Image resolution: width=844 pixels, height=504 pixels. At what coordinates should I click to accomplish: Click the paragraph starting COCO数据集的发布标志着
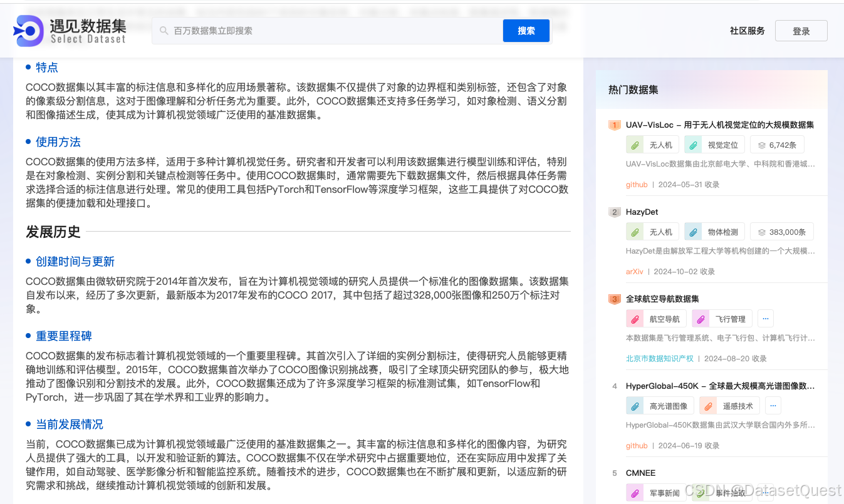coord(297,376)
